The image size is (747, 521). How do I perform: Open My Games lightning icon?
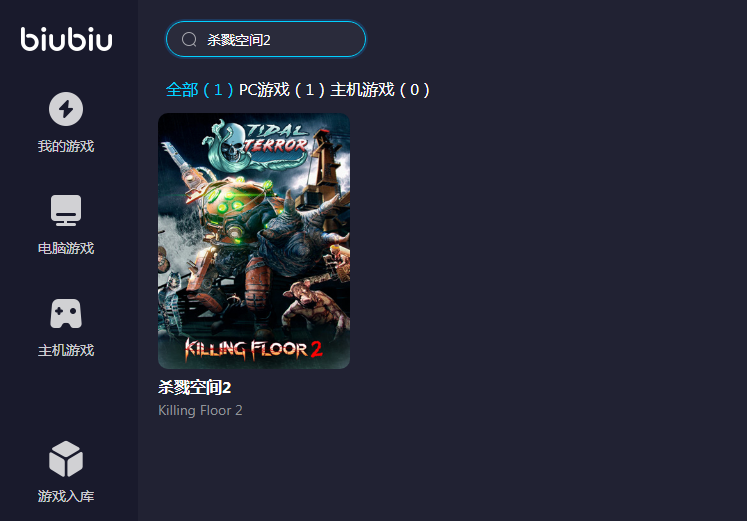pyautogui.click(x=66, y=109)
